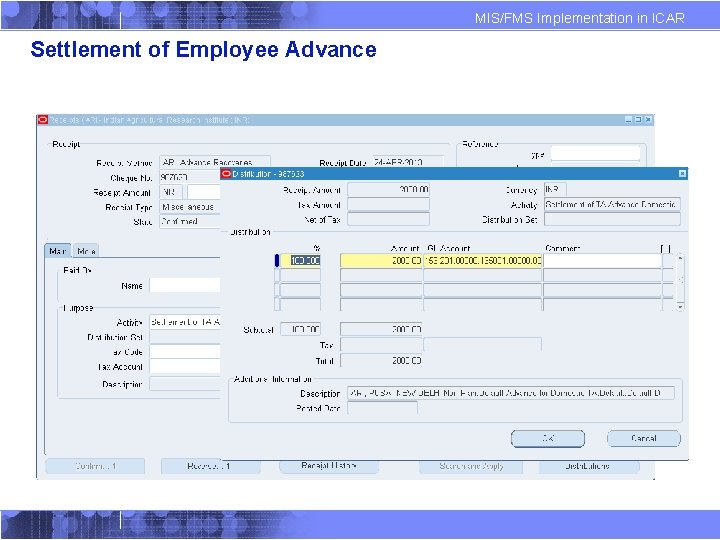
Task: Click the first row record indicator bar
Action: (277, 261)
